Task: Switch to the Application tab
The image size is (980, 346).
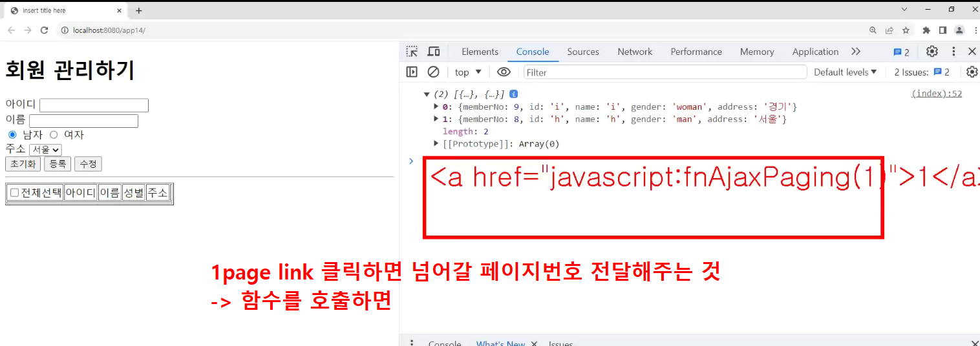Action: [x=815, y=52]
